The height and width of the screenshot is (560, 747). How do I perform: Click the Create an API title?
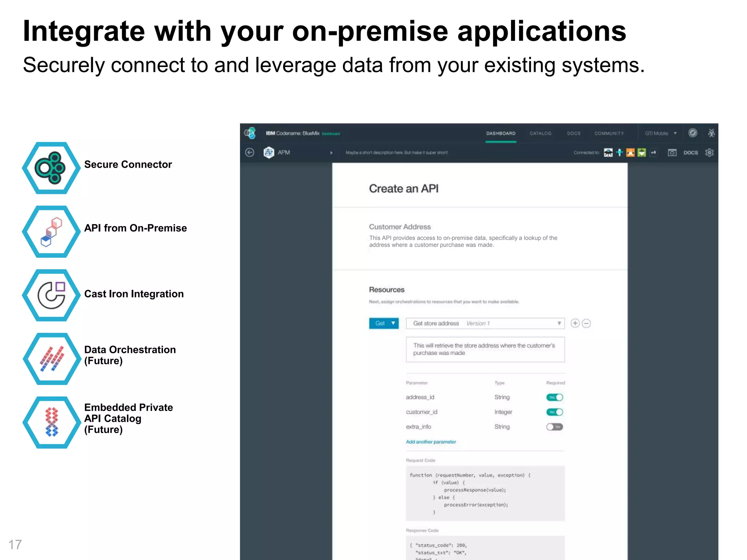coord(403,188)
